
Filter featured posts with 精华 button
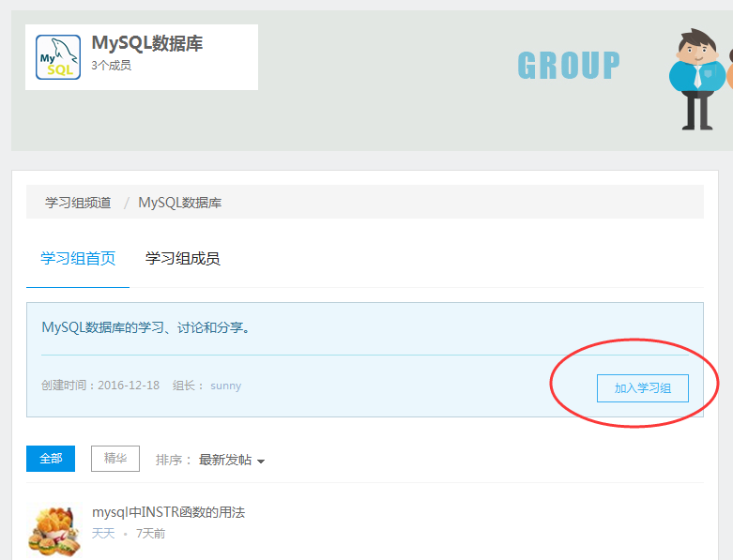click(x=115, y=459)
